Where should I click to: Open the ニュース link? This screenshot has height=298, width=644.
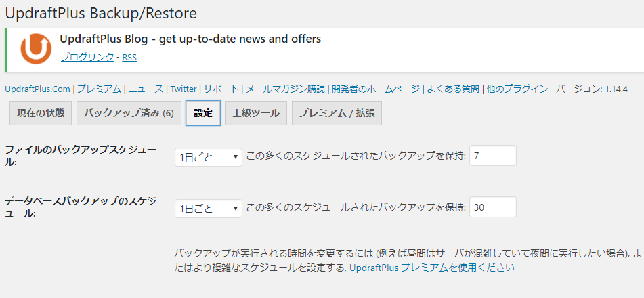(x=146, y=89)
